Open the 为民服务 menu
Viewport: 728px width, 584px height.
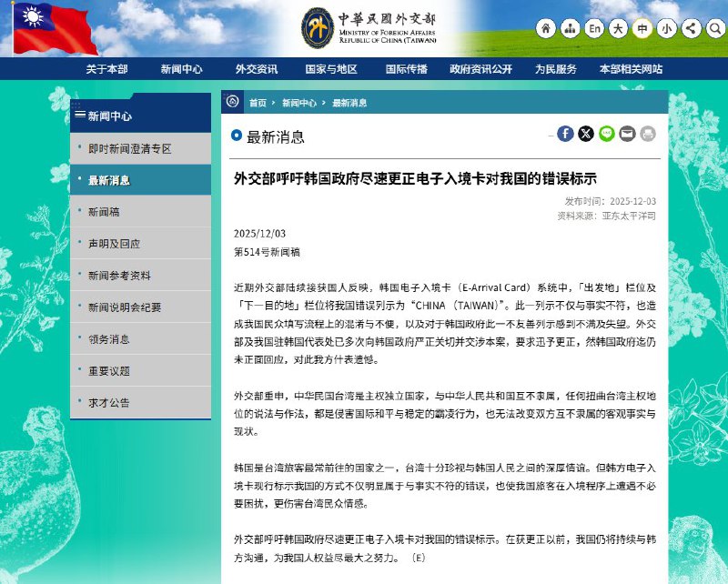[556, 69]
